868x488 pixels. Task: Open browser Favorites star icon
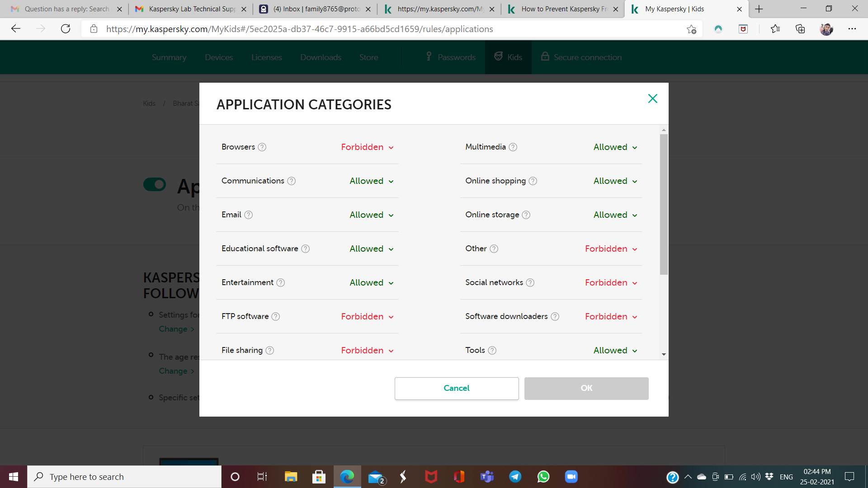pyautogui.click(x=775, y=29)
